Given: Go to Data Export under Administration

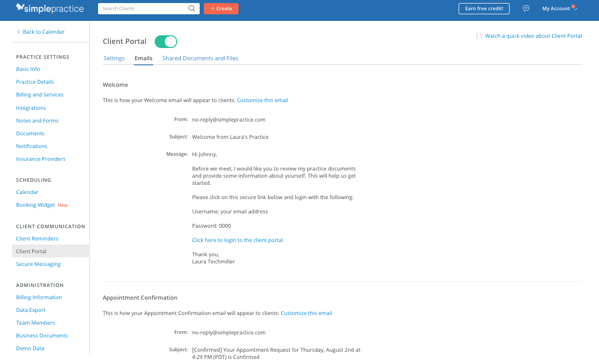Looking at the screenshot, I should [x=31, y=310].
